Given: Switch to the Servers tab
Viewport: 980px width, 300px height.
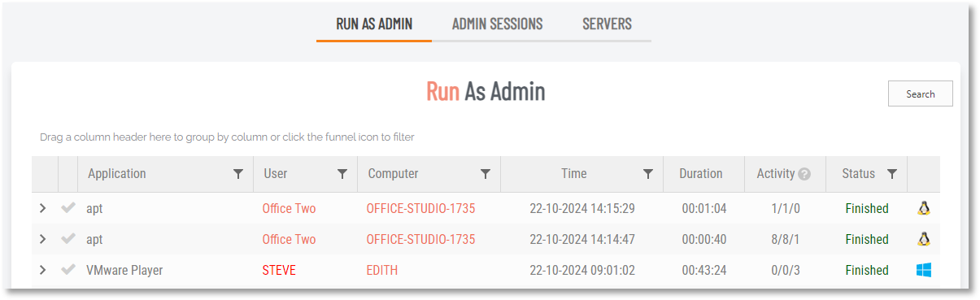Looking at the screenshot, I should (x=607, y=24).
